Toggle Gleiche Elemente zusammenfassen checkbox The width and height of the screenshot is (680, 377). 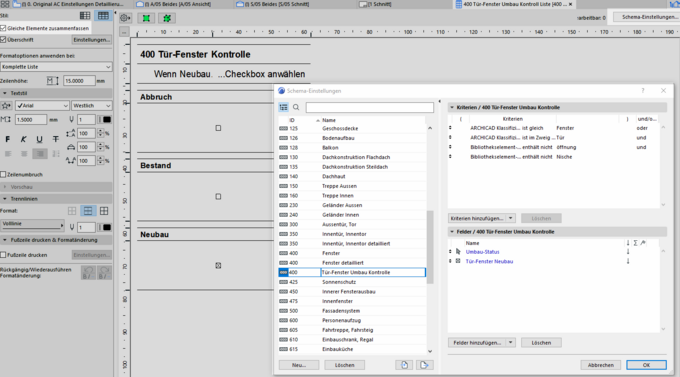pos(3,28)
